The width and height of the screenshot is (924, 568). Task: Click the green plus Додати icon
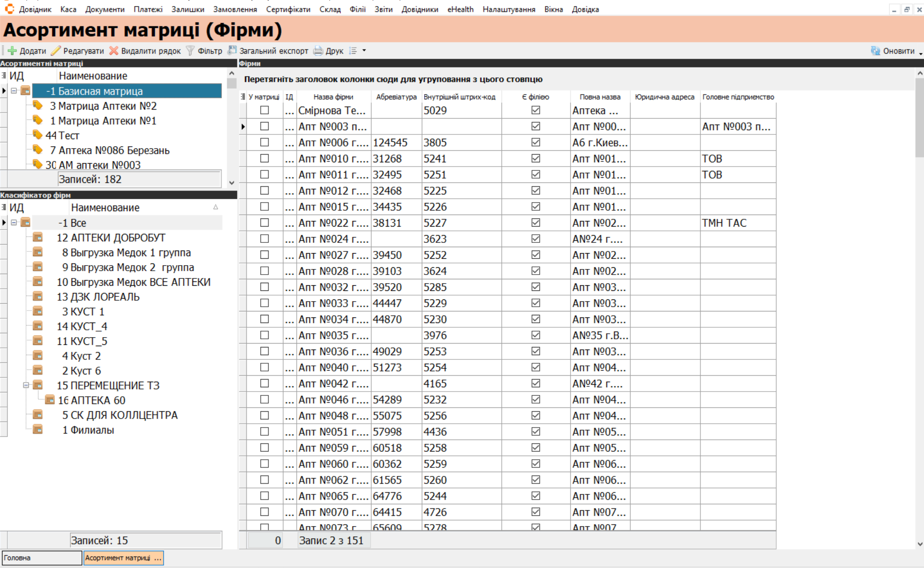(x=12, y=51)
